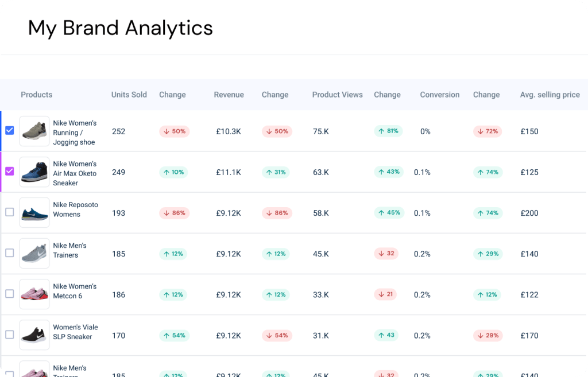588x377 pixels.
Task: Click the green 74% conversion change badge for Air Max Oketo
Action: (488, 172)
